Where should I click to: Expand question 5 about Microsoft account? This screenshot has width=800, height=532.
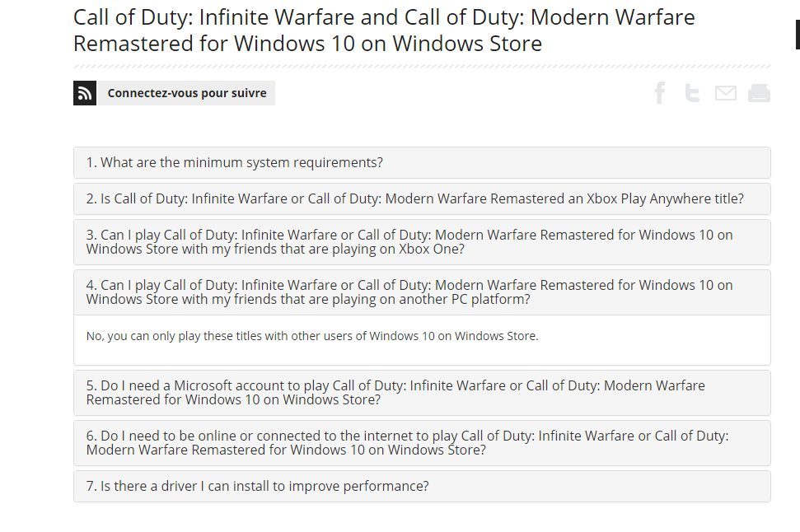point(421,393)
